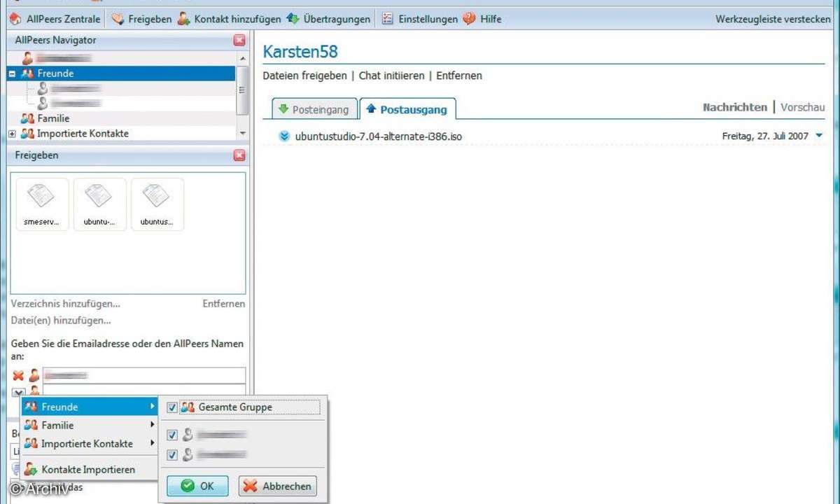The height and width of the screenshot is (504, 840).
Task: Toggle the first contact checkbox under Gesamte Gruppe
Action: [172, 435]
